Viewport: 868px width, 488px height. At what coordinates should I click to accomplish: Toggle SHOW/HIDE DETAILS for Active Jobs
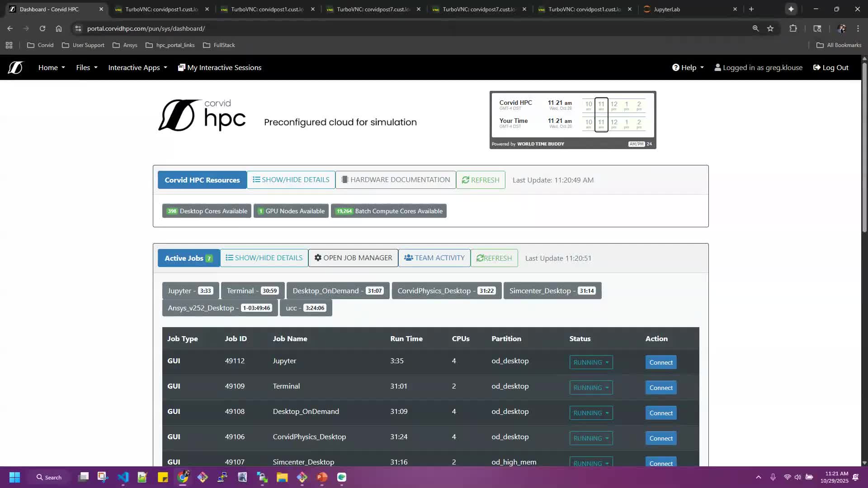(x=264, y=258)
